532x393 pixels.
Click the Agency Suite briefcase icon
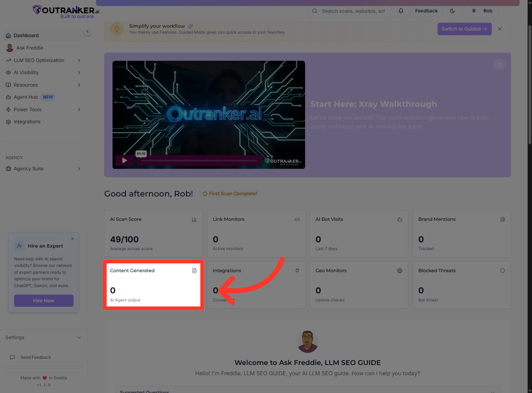(x=8, y=168)
